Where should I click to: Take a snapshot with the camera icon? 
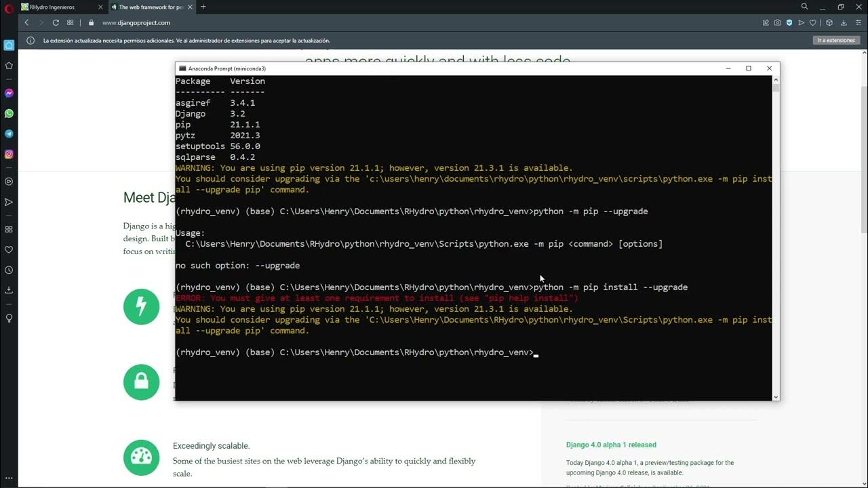pyautogui.click(x=778, y=22)
